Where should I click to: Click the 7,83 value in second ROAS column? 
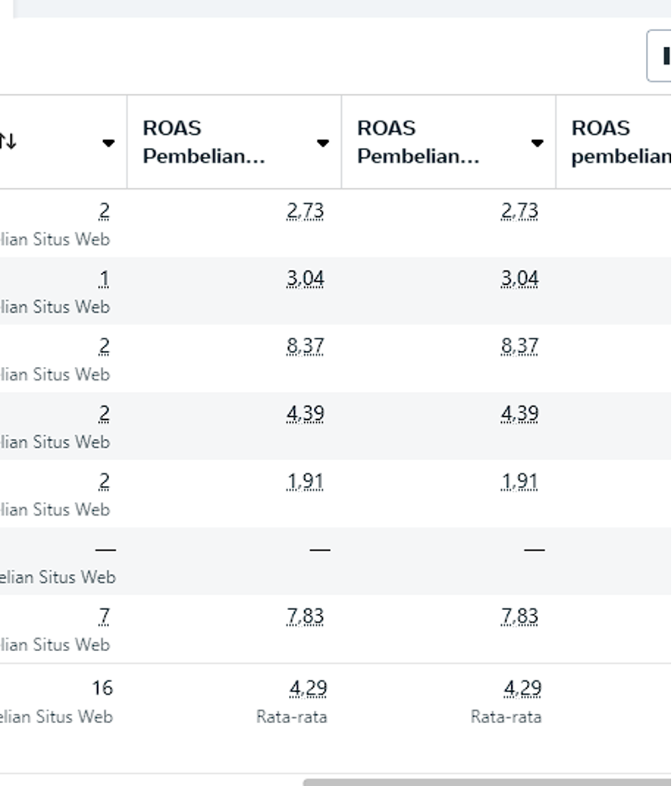click(x=520, y=617)
